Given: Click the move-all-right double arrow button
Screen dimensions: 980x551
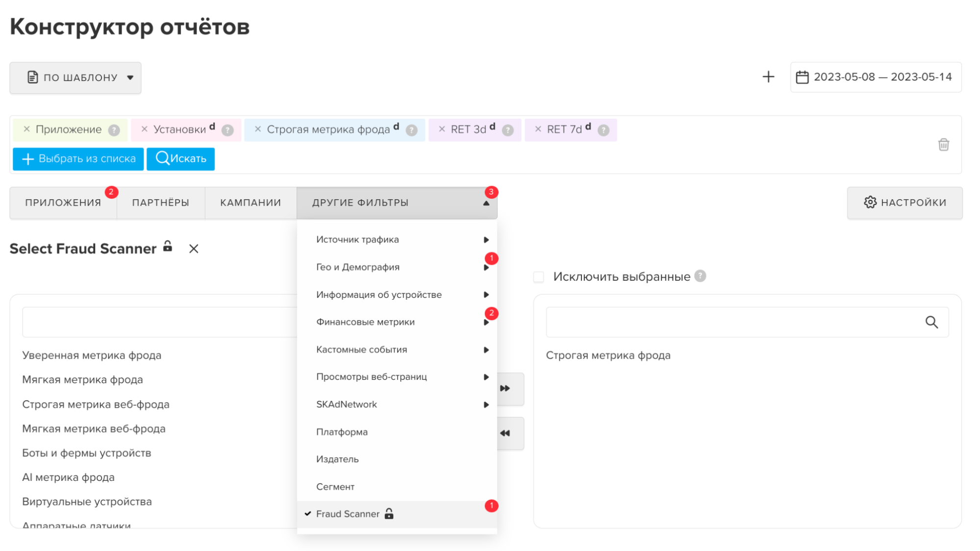Looking at the screenshot, I should (507, 389).
